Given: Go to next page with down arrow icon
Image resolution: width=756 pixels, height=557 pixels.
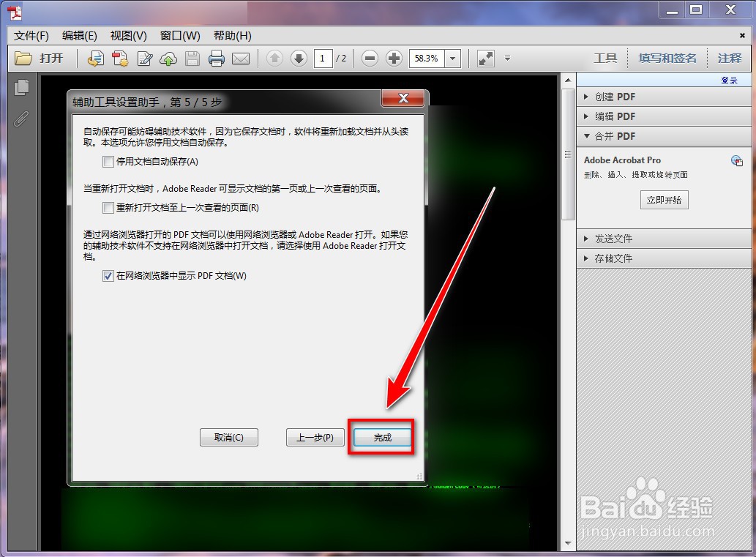Looking at the screenshot, I should click(x=299, y=58).
